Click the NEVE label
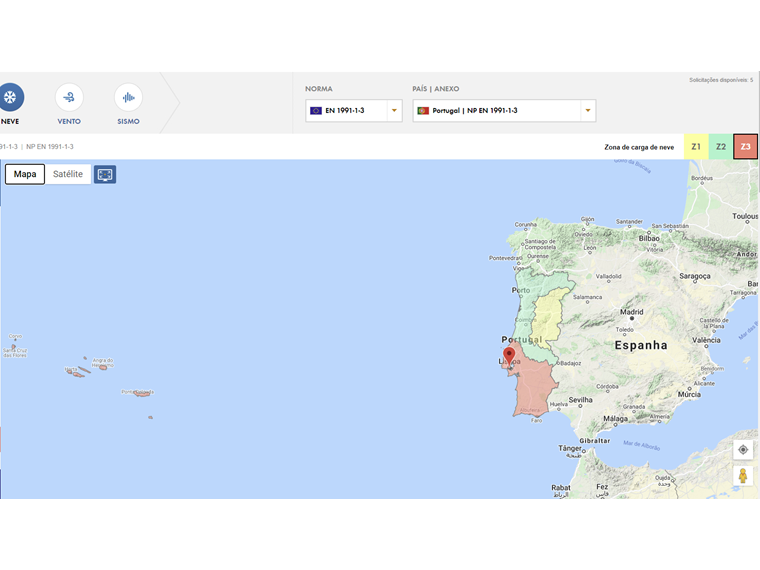The height and width of the screenshot is (570, 760). point(10,121)
